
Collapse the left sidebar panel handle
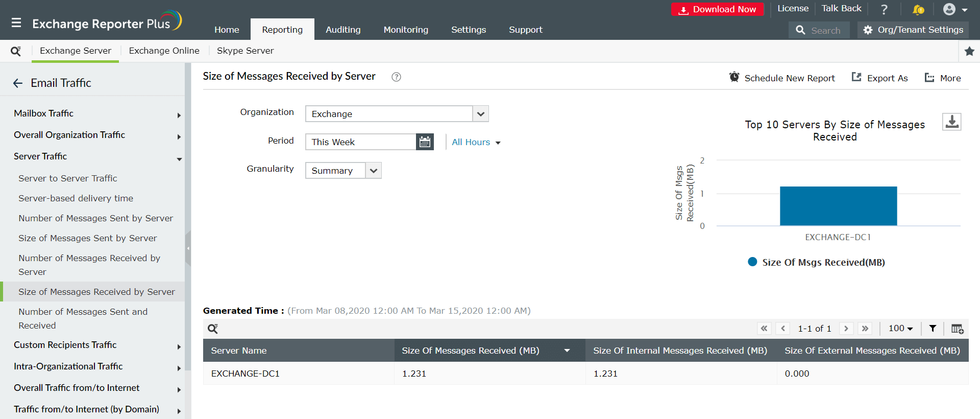pos(188,248)
